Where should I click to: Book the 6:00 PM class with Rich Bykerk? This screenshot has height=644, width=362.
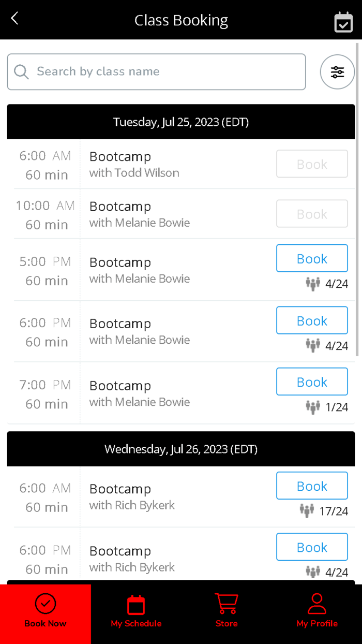click(x=312, y=547)
